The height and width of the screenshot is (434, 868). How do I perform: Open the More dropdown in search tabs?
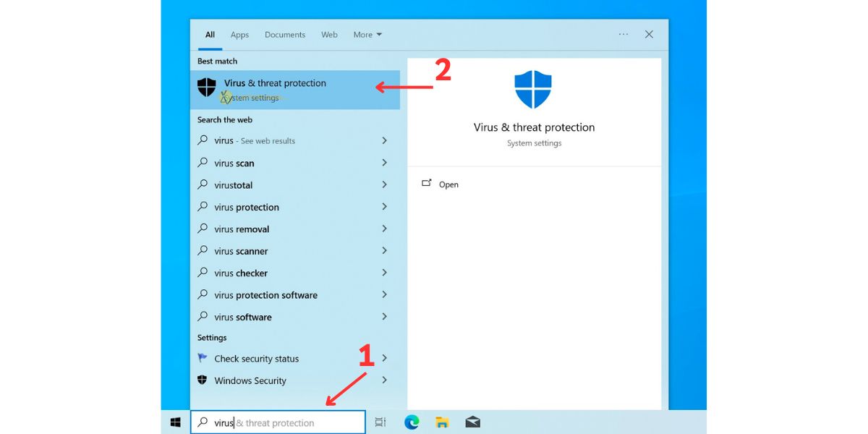(367, 35)
